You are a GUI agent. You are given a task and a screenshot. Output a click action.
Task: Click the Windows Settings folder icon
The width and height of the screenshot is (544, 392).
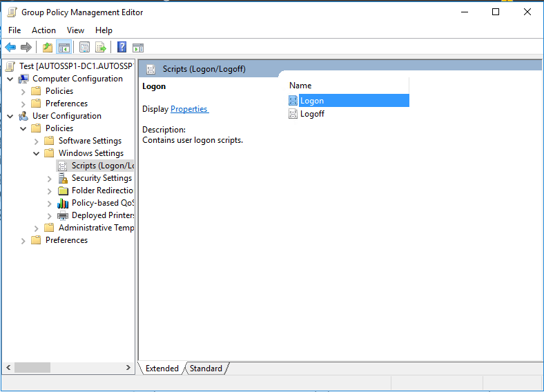coord(49,153)
